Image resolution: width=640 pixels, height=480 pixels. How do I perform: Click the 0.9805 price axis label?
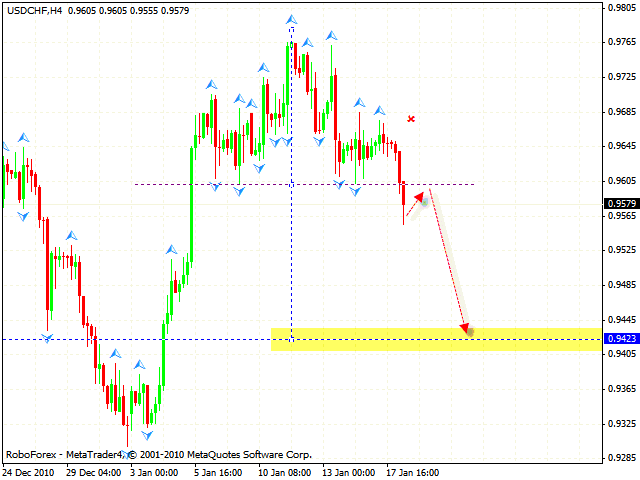622,7
